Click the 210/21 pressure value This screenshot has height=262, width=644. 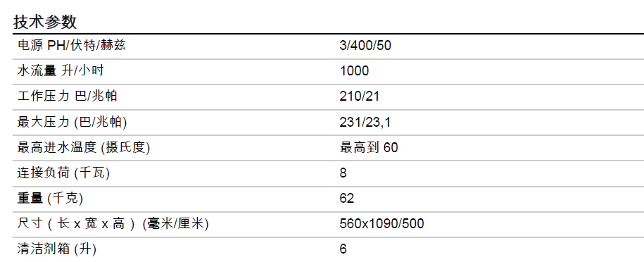[x=360, y=96]
